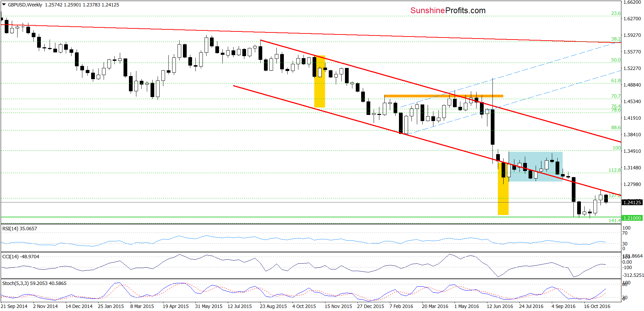This screenshot has height=311, width=644.
Task: Click the 1.45340 price axis label
Action: 632,101
